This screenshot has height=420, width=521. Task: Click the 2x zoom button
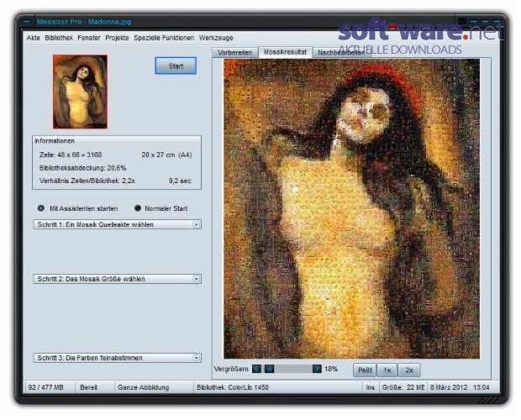pos(409,370)
